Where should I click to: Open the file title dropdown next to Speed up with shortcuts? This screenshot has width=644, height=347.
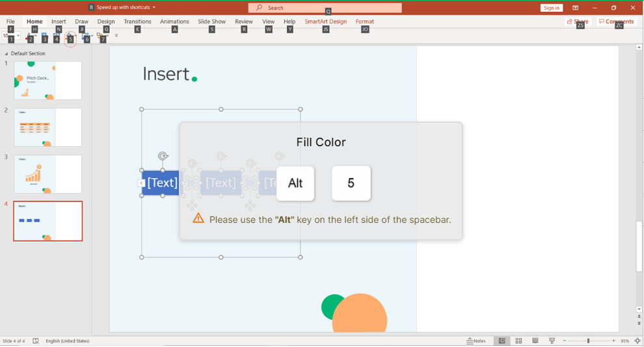[154, 7]
